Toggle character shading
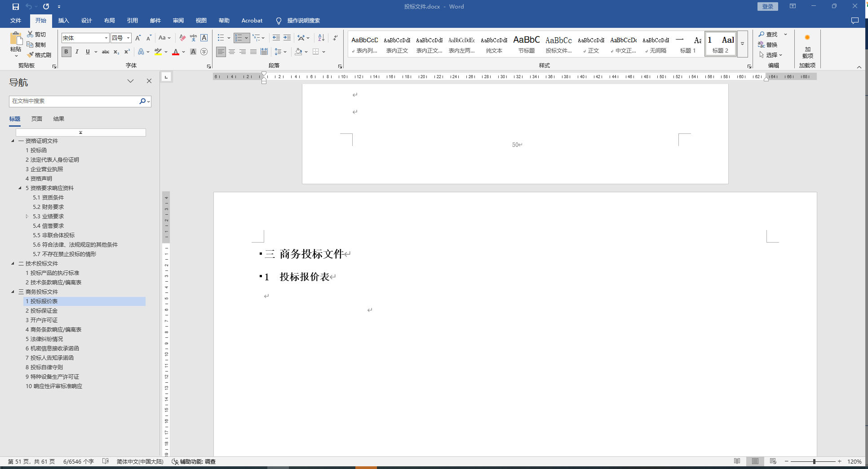The height and width of the screenshot is (469, 868). pyautogui.click(x=193, y=52)
